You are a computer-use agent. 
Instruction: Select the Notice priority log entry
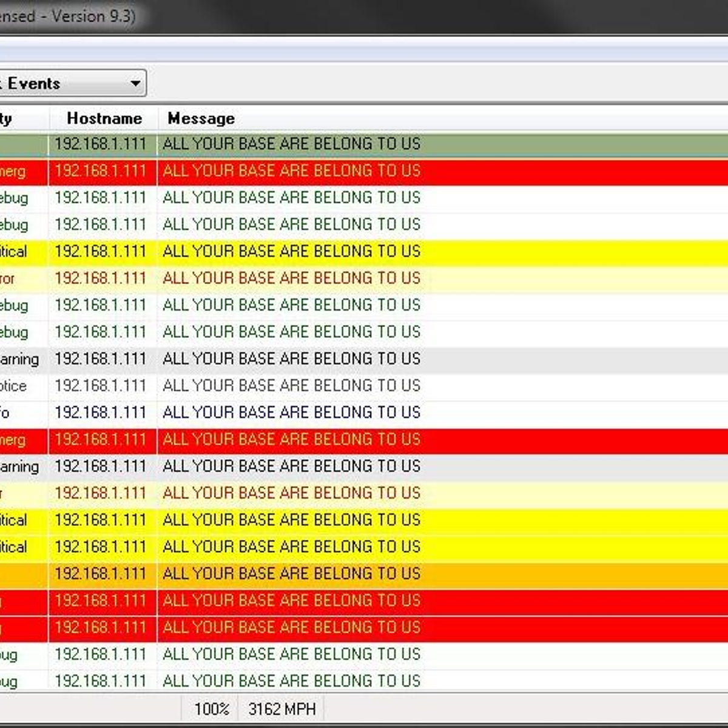click(x=291, y=386)
